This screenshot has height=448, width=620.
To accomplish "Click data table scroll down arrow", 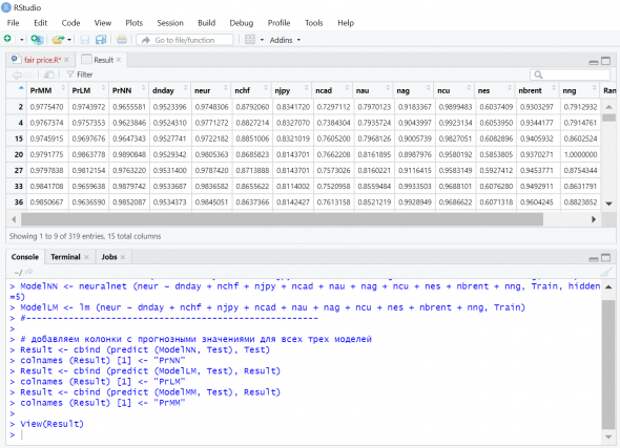I will tap(609, 203).
